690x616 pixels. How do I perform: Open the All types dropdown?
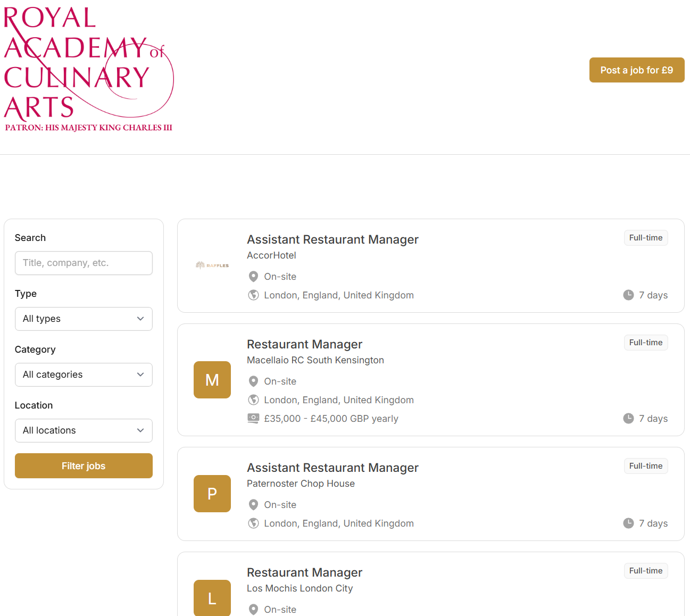[84, 319]
